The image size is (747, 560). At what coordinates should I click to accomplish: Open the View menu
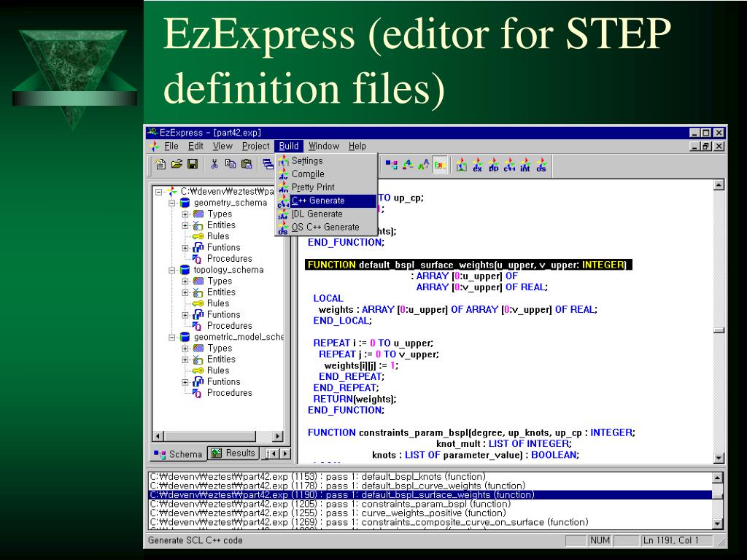coord(222,146)
